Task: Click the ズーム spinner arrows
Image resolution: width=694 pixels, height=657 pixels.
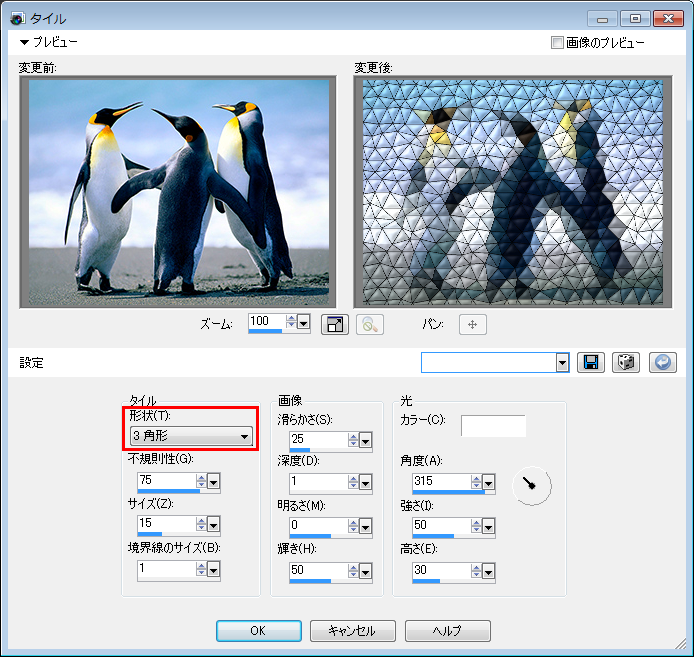Action: pyautogui.click(x=291, y=321)
